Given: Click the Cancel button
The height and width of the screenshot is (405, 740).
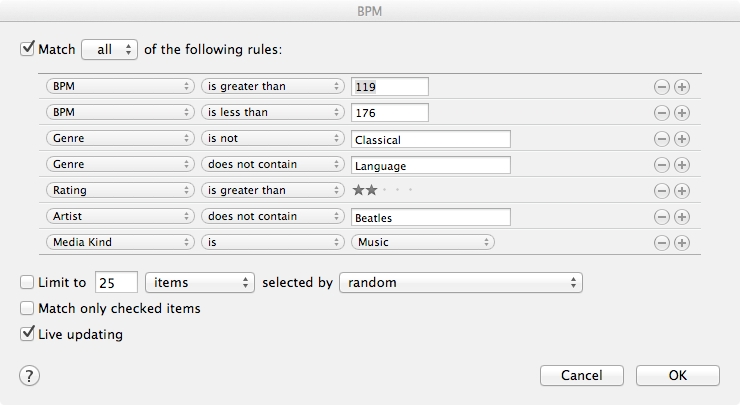Looking at the screenshot, I should coord(582,376).
